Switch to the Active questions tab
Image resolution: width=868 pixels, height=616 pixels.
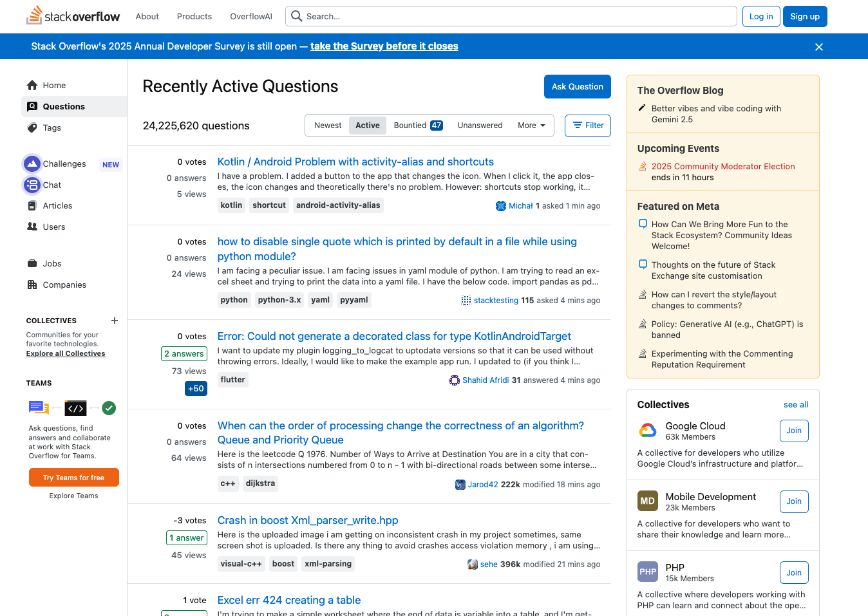[x=367, y=125]
